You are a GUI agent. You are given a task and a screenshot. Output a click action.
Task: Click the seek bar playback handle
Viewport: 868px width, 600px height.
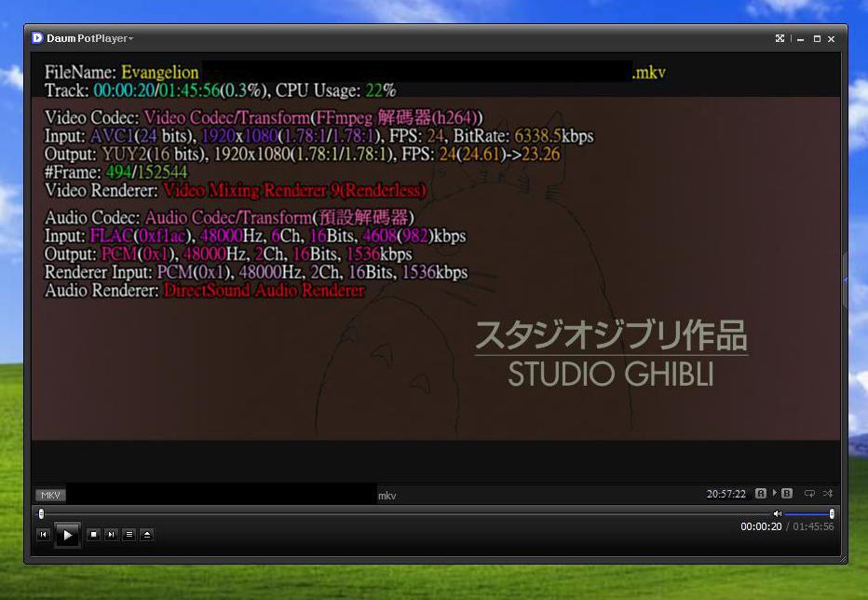(x=41, y=514)
